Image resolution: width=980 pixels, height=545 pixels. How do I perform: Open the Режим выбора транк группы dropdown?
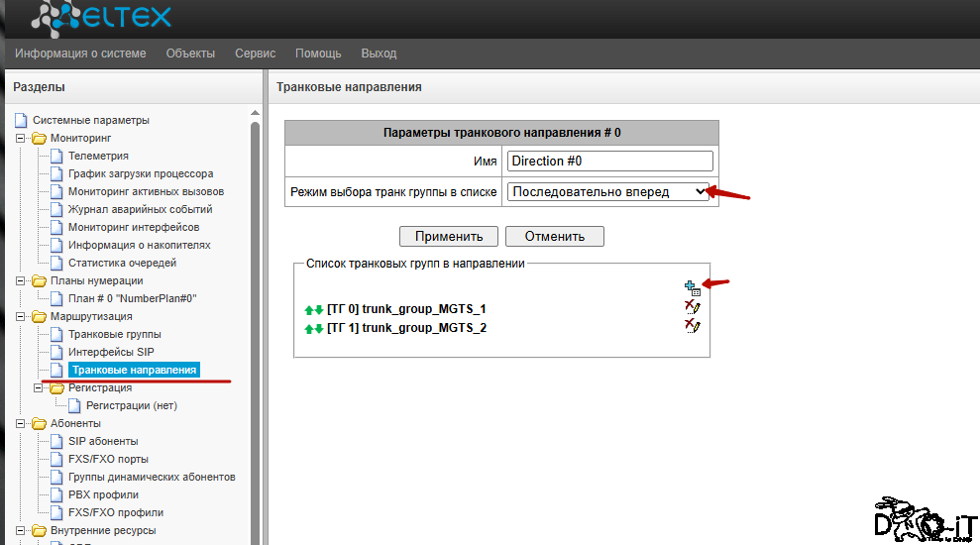tap(608, 192)
